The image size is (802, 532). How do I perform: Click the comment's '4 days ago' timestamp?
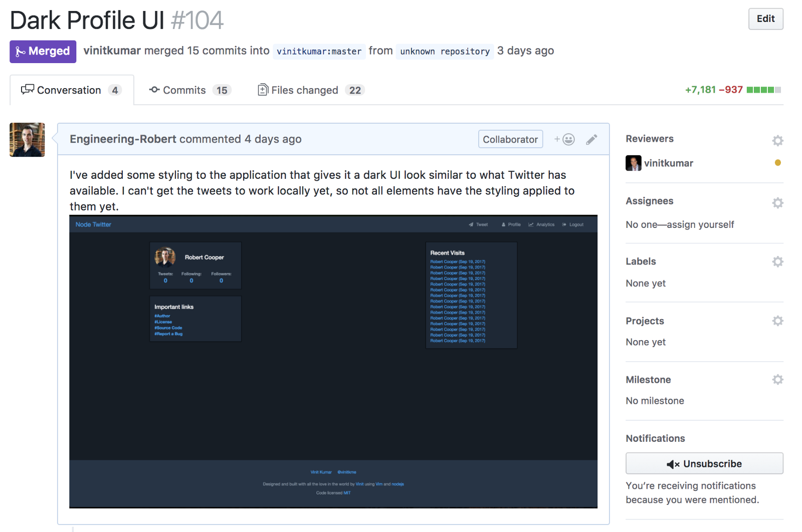tap(273, 139)
